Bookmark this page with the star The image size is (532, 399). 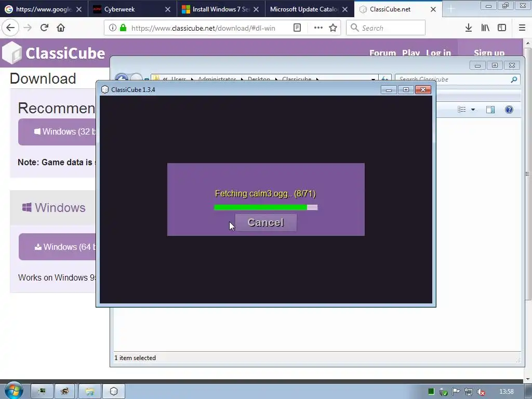[333, 28]
